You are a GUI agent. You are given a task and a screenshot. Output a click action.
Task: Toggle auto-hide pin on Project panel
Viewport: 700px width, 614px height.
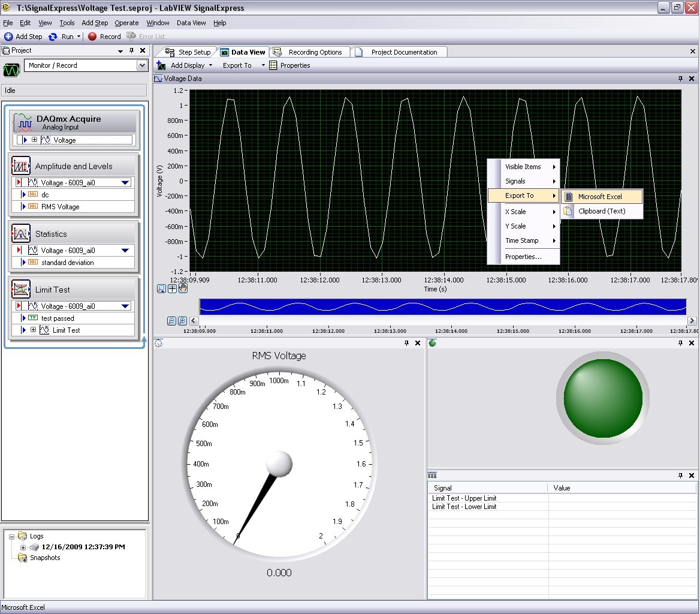132,51
